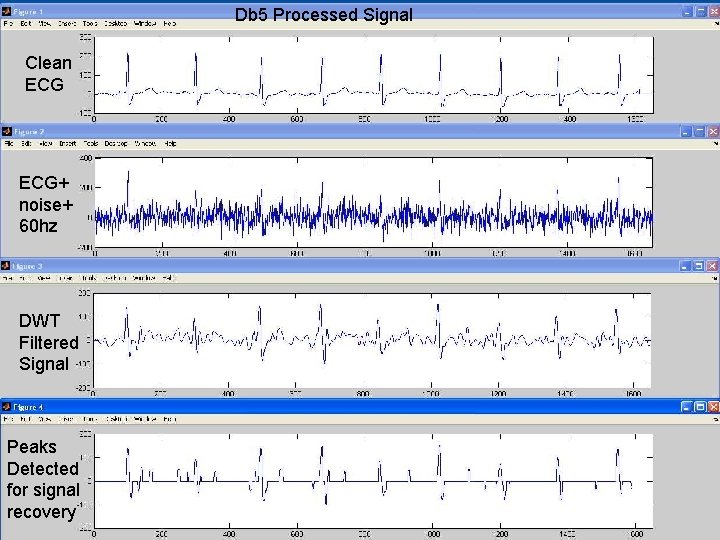Minimize the Figure 3 window
The width and height of the screenshot is (720, 540).
coord(685,266)
